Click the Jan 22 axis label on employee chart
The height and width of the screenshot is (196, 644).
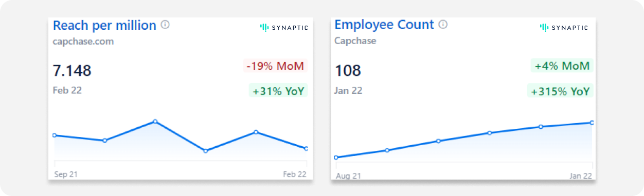click(x=580, y=175)
